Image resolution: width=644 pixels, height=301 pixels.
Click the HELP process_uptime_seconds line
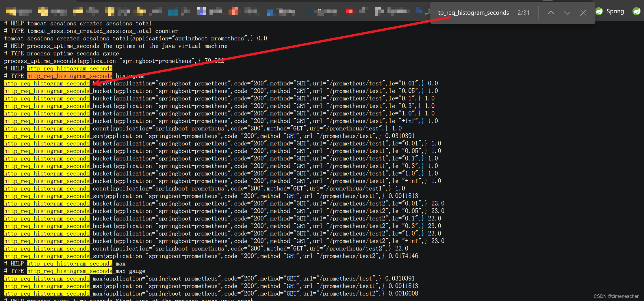pyautogui.click(x=116, y=46)
